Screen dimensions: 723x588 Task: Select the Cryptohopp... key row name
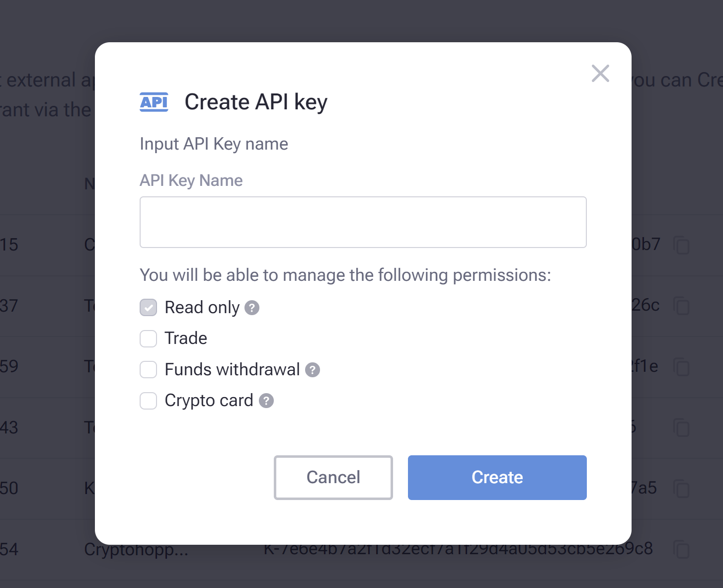coord(136,550)
